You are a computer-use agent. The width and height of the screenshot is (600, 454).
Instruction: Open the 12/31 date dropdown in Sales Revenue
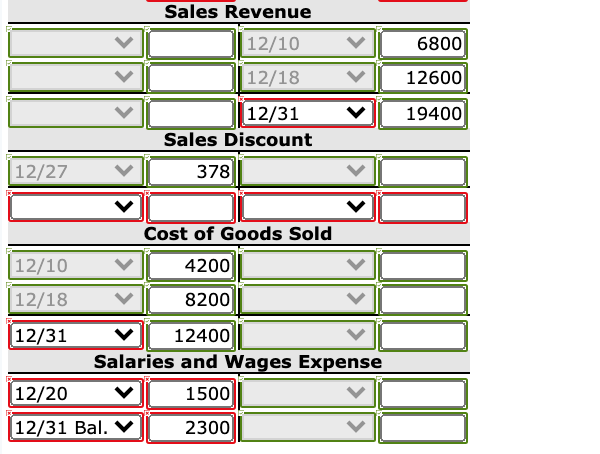tap(308, 113)
